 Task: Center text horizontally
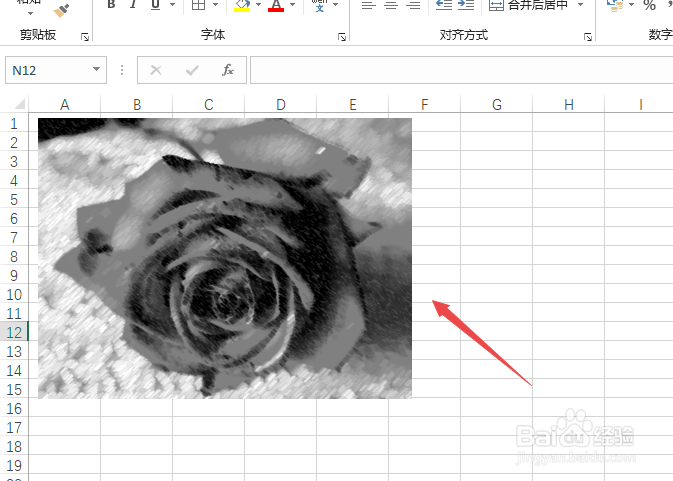(x=391, y=5)
